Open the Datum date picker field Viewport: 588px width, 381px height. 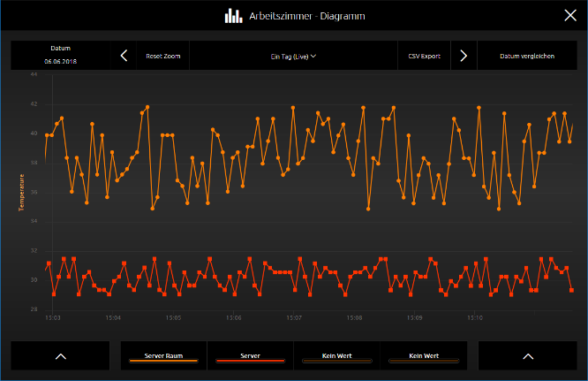coord(60,55)
